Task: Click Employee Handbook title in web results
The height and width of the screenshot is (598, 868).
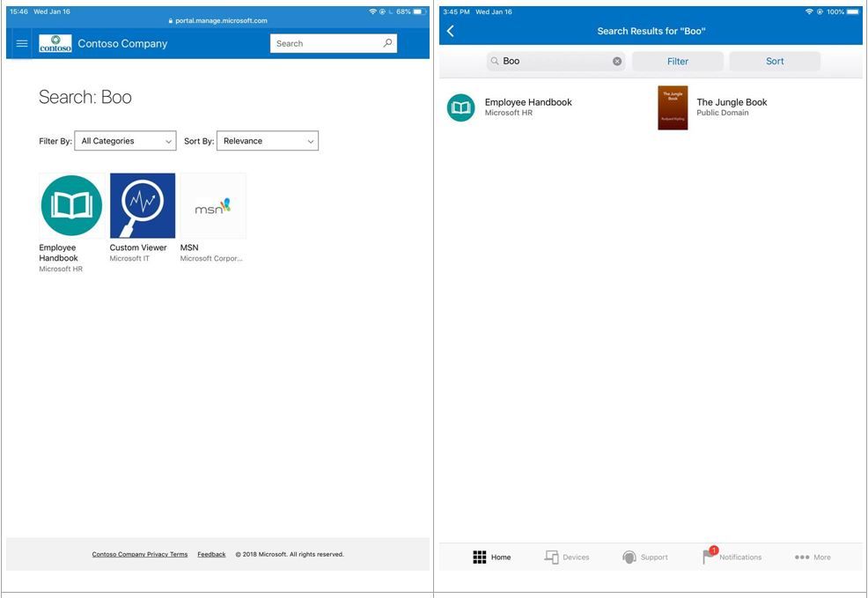Action: pos(58,253)
